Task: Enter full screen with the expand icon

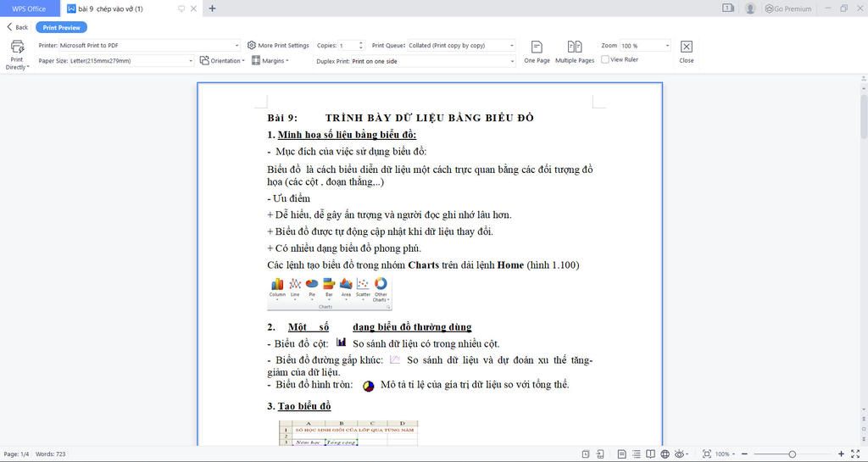Action: (x=855, y=454)
